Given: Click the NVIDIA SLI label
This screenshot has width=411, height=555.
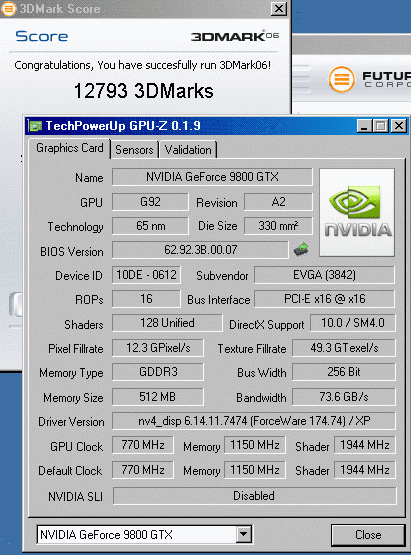Looking at the screenshot, I should point(75,497).
